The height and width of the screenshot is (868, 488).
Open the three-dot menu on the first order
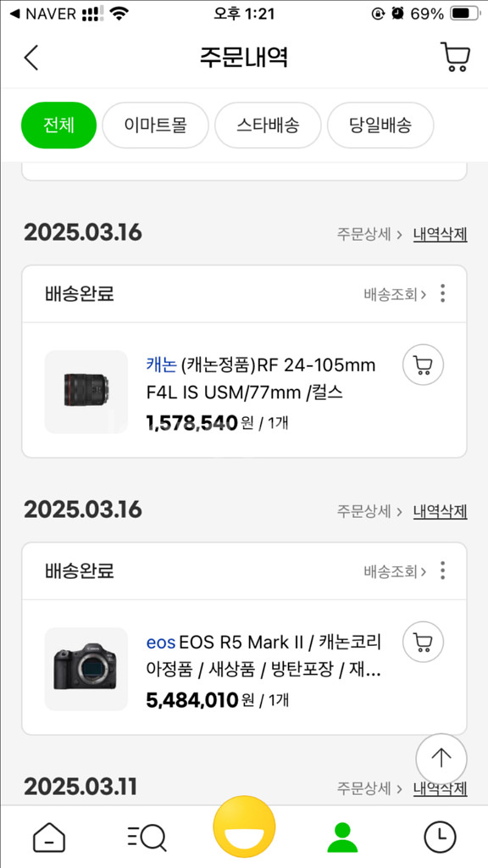pos(442,292)
